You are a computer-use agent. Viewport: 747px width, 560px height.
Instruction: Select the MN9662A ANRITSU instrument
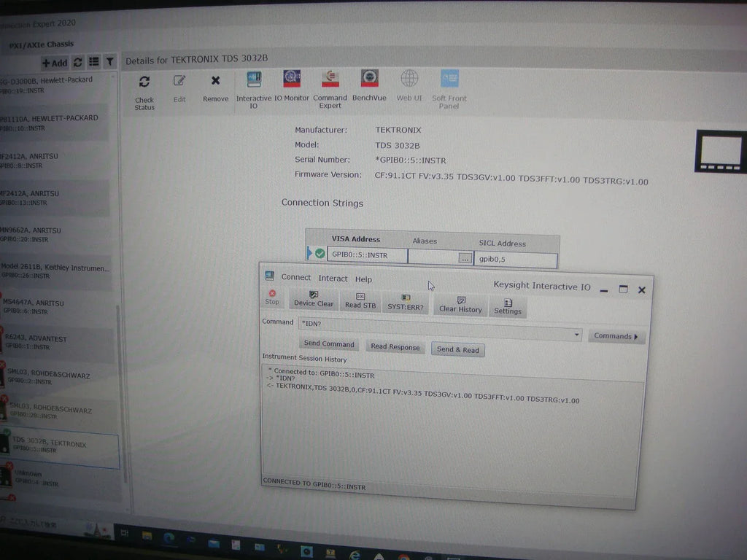click(x=54, y=234)
